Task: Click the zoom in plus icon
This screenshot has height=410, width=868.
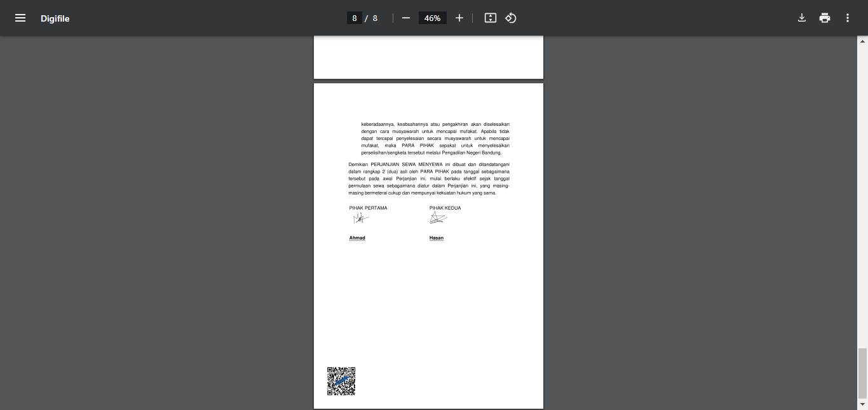Action: [x=459, y=18]
